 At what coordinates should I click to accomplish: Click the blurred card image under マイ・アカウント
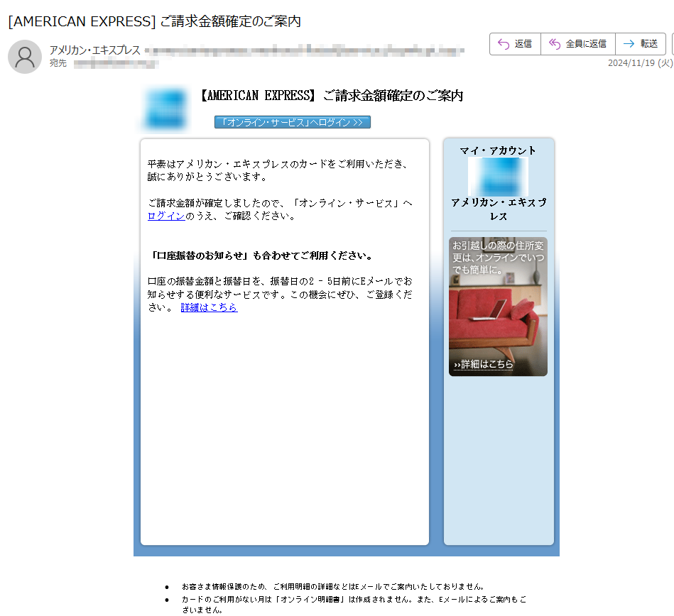tap(498, 177)
